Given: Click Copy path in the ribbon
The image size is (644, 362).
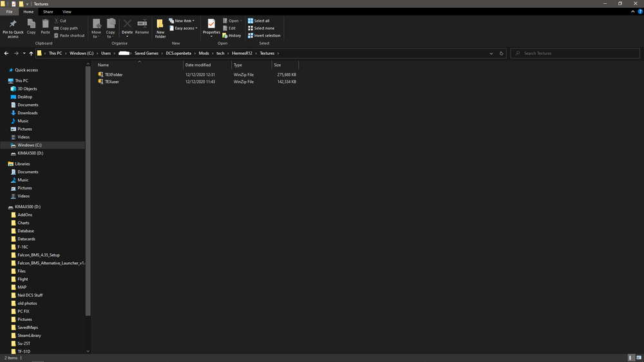Looking at the screenshot, I should 66,28.
